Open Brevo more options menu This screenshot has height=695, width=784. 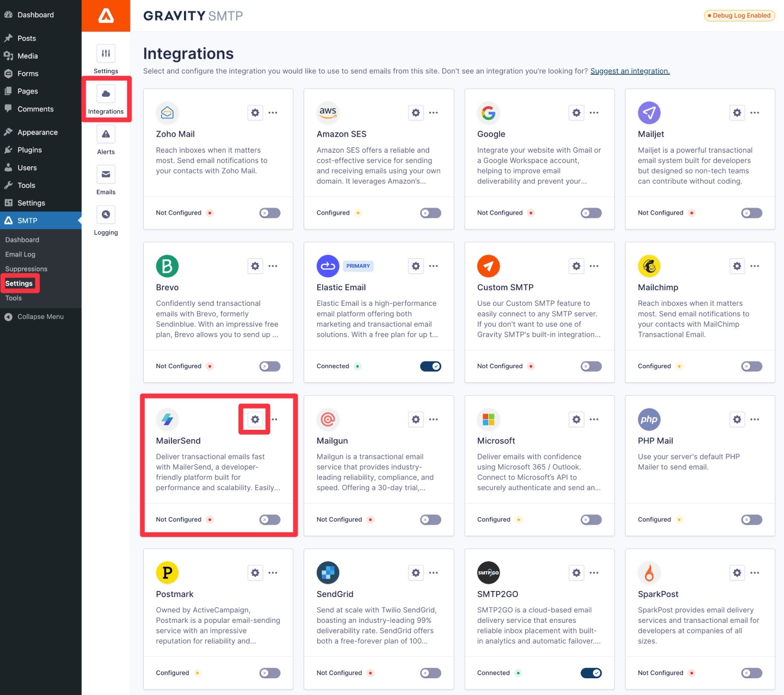273,266
